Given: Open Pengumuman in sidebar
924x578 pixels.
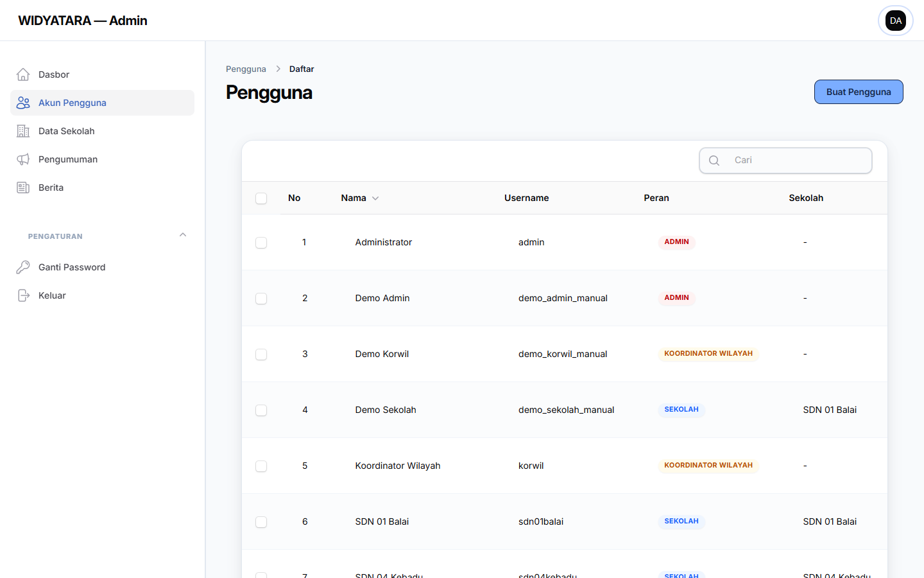Looking at the screenshot, I should tap(102, 159).
